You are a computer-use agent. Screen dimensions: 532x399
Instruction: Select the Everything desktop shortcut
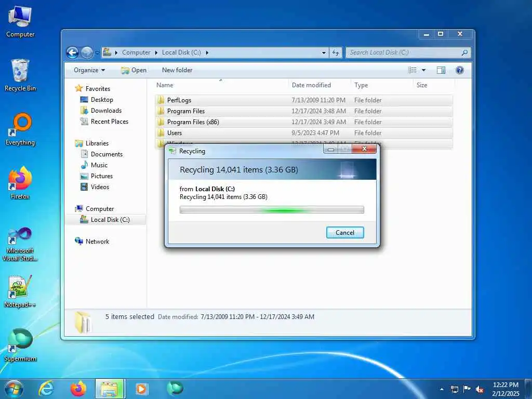tap(20, 129)
